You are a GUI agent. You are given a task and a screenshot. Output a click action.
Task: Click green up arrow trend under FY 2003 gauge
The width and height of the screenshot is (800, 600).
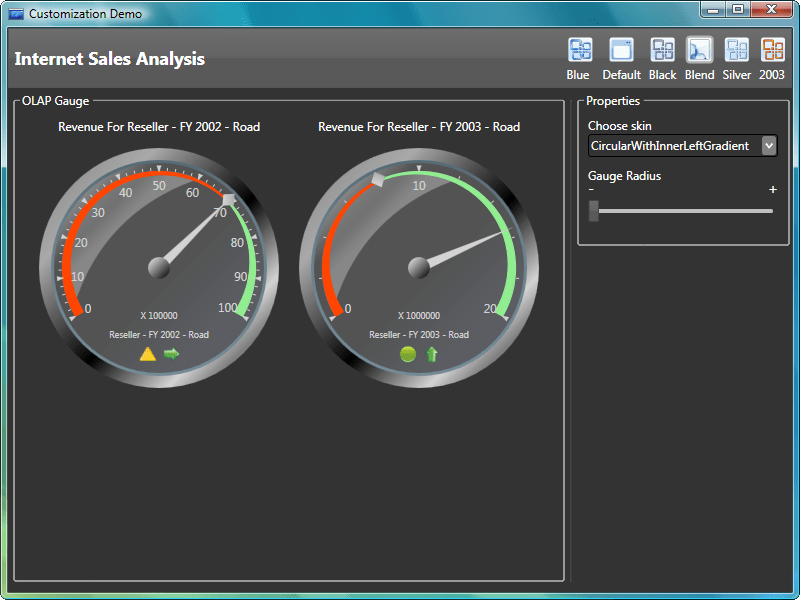click(x=432, y=354)
